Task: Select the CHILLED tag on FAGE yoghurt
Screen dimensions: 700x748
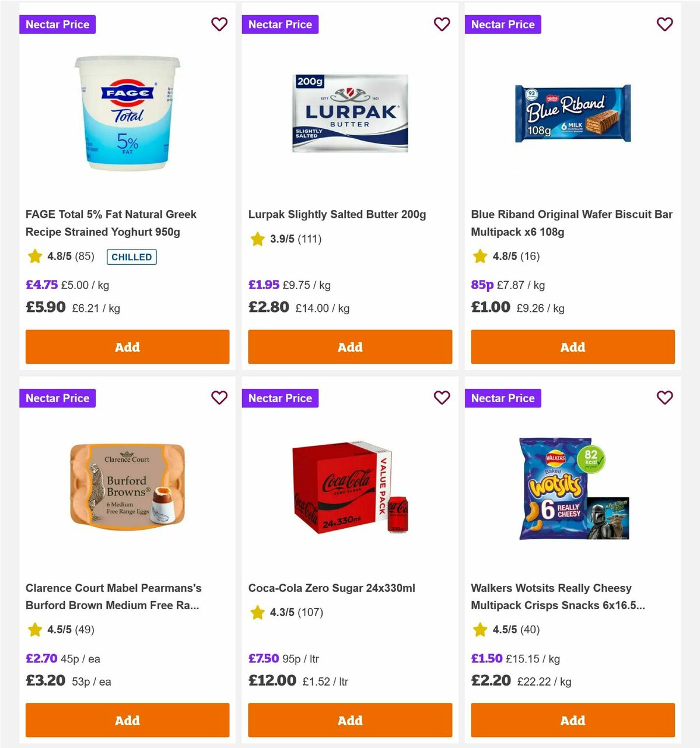Action: pyautogui.click(x=132, y=257)
